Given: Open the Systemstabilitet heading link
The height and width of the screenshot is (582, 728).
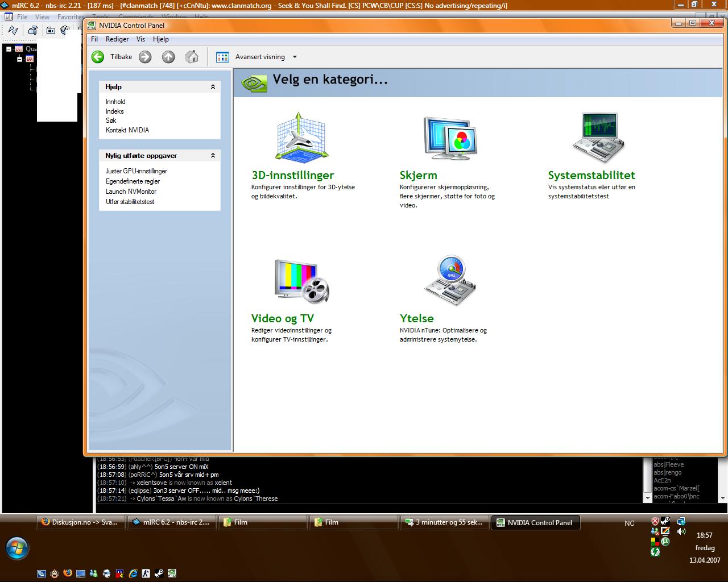Looking at the screenshot, I should [591, 175].
